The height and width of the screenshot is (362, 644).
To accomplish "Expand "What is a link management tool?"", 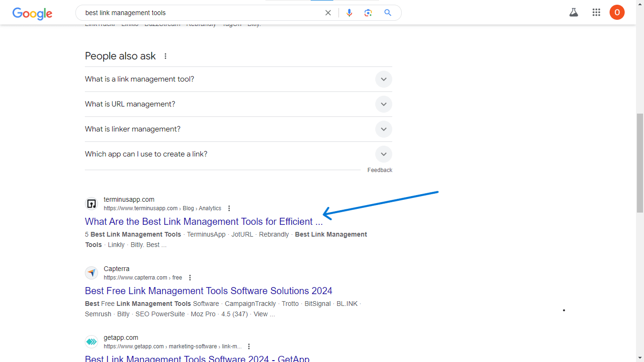I will [383, 79].
